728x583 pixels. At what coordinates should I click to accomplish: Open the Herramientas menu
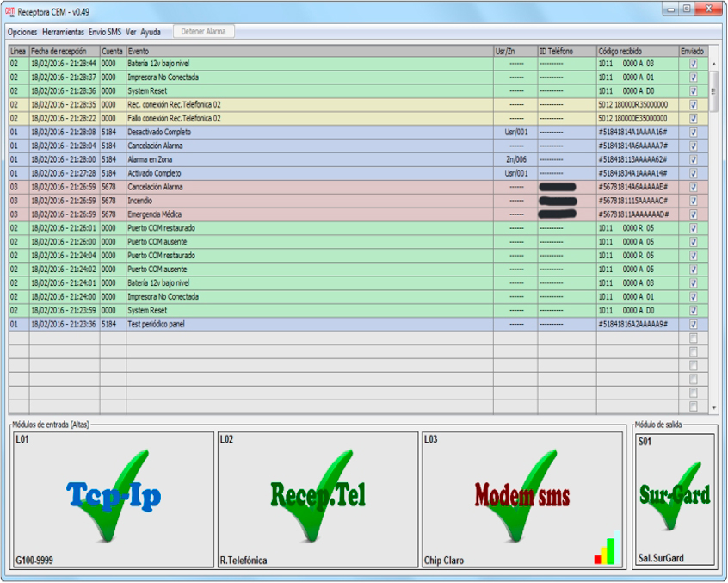pos(63,32)
